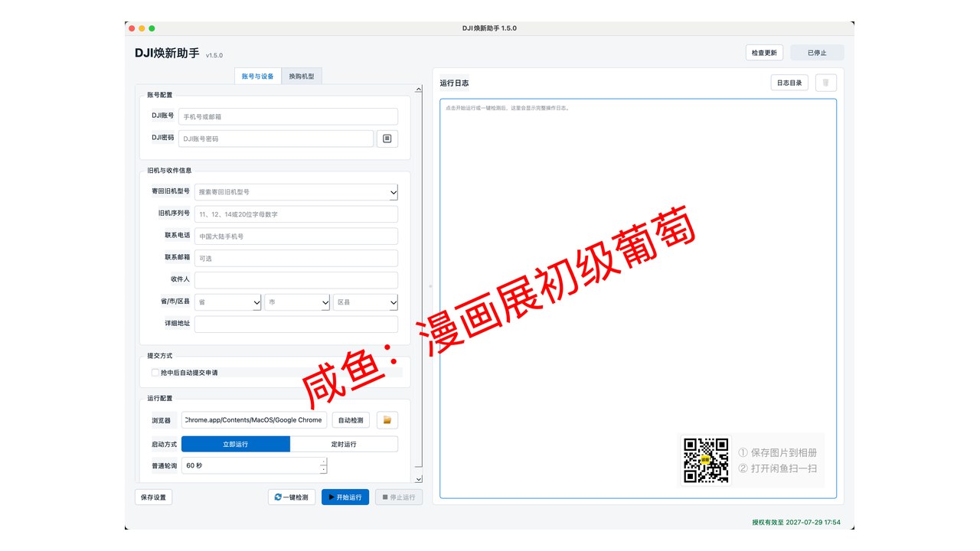Open the 市 city dropdown
The image size is (980, 551).
[x=297, y=302]
